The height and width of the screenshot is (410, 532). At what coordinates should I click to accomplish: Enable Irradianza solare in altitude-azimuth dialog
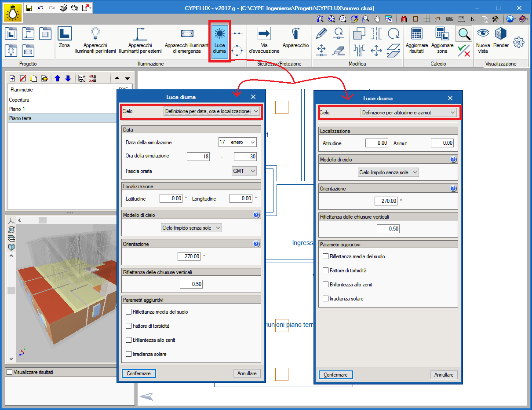(x=326, y=299)
